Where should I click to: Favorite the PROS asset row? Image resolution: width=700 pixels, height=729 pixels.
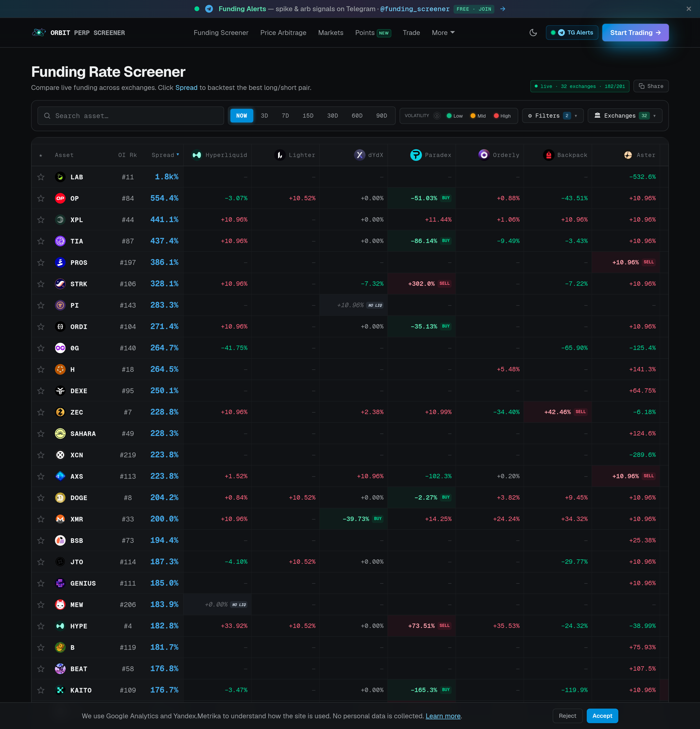coord(41,263)
